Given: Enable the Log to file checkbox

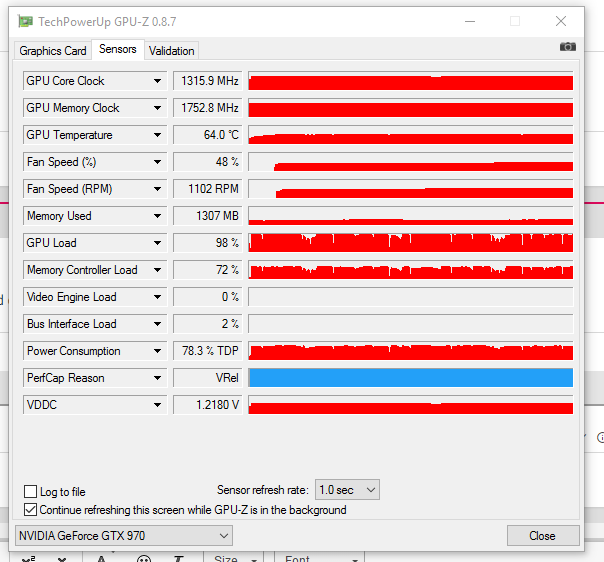Looking at the screenshot, I should 30,492.
